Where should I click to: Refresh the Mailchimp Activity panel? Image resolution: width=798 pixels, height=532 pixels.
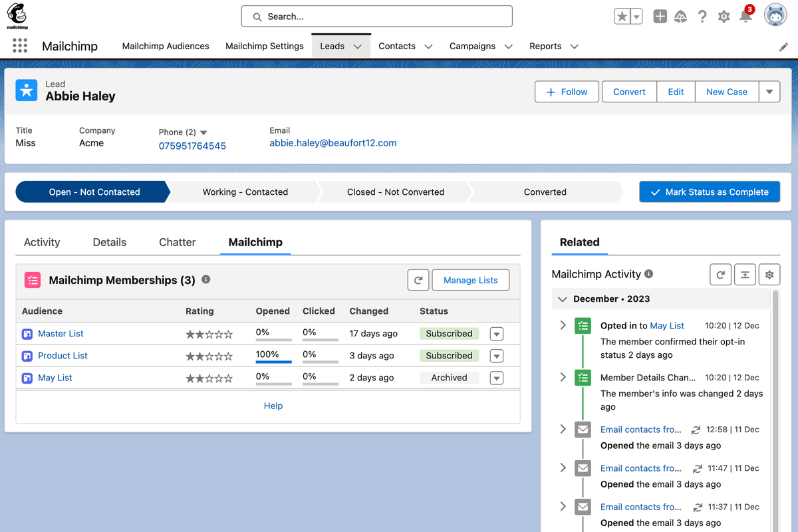click(721, 274)
